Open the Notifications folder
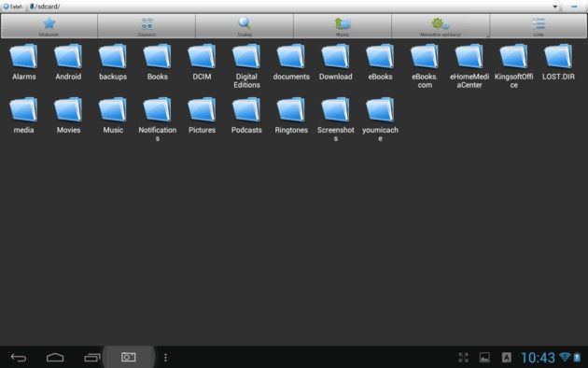 158,120
